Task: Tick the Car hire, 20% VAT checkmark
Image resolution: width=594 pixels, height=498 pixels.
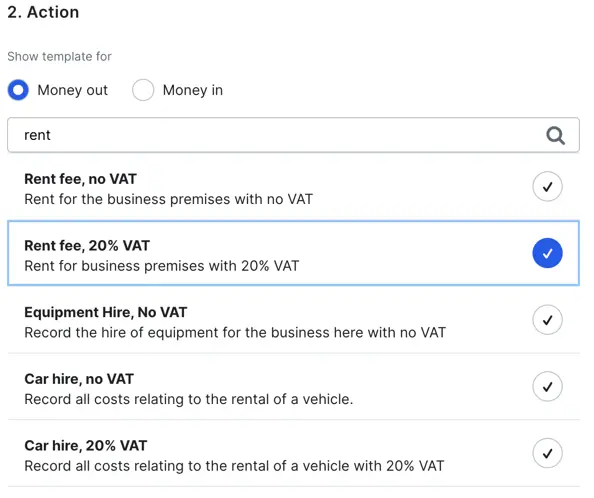Action: (547, 453)
